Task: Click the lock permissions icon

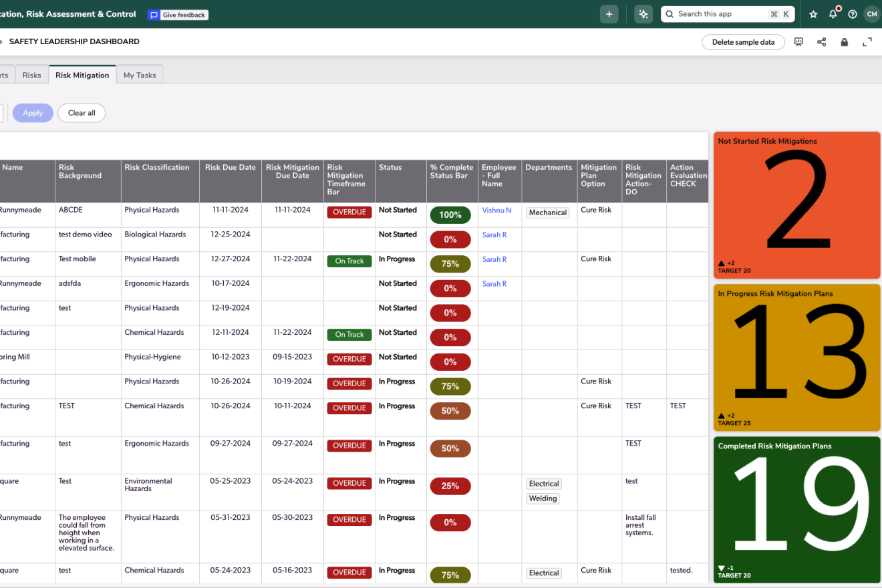Action: point(844,42)
